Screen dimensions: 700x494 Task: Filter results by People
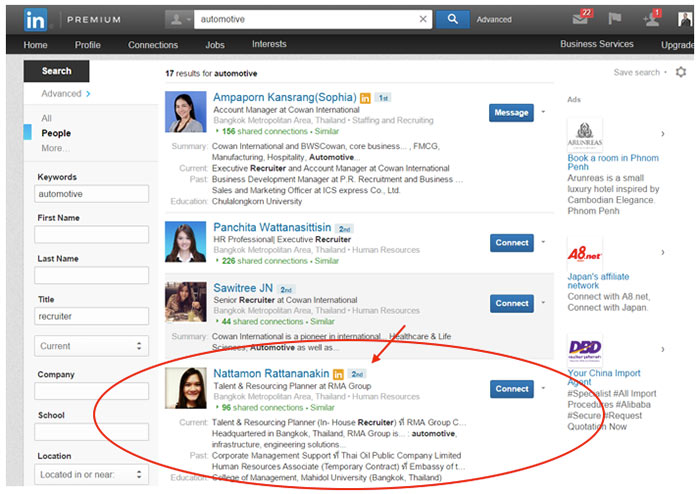coord(56,133)
